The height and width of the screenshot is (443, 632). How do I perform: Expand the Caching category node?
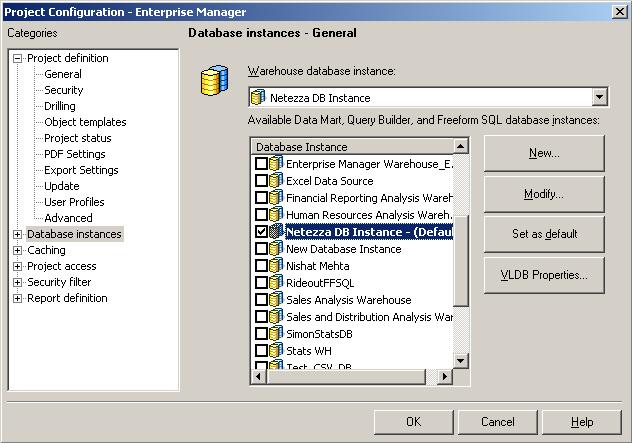click(x=17, y=250)
